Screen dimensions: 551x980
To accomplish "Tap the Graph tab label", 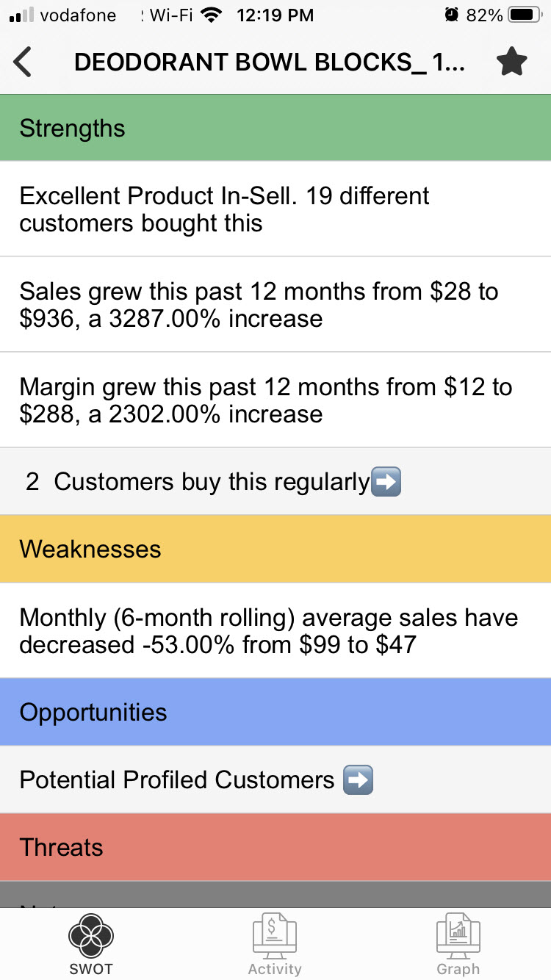I will (458, 969).
